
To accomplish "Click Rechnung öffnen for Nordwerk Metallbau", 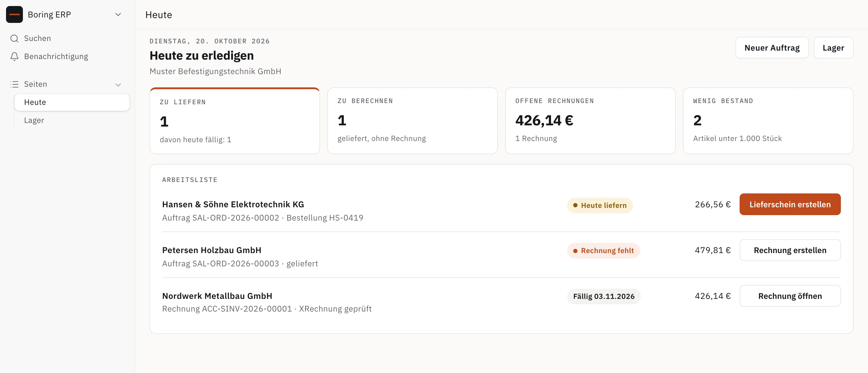I will [790, 296].
